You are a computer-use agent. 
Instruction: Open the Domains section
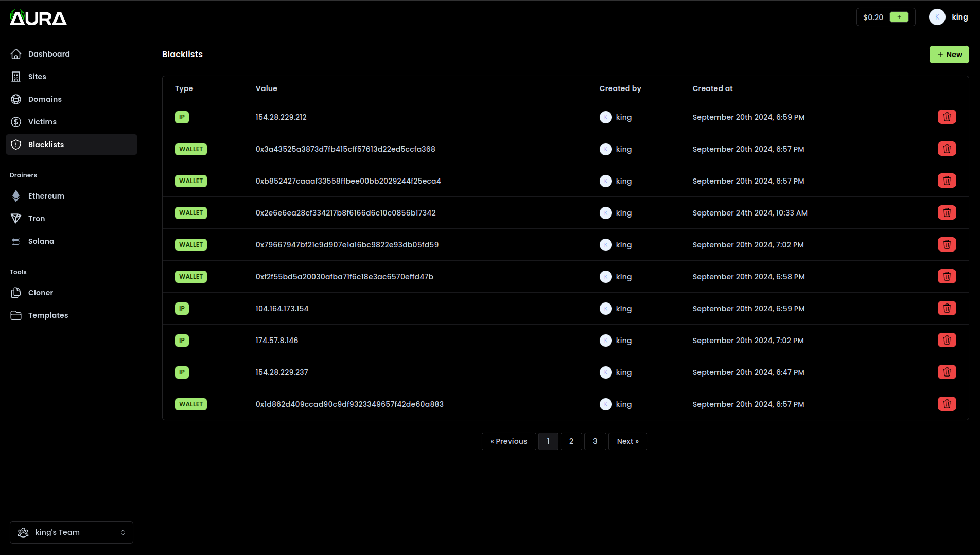[45, 99]
